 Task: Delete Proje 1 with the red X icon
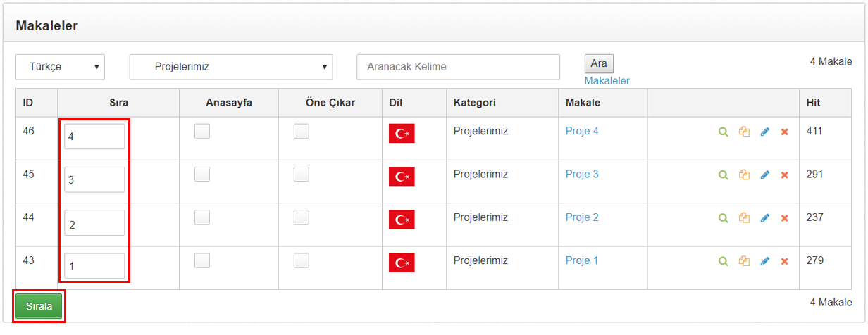pos(784,261)
